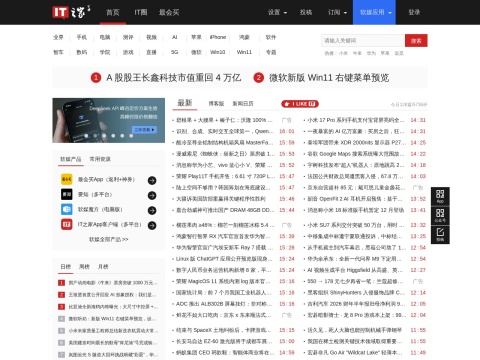
Task: Open the 专题 category link
Action: click(271, 52)
